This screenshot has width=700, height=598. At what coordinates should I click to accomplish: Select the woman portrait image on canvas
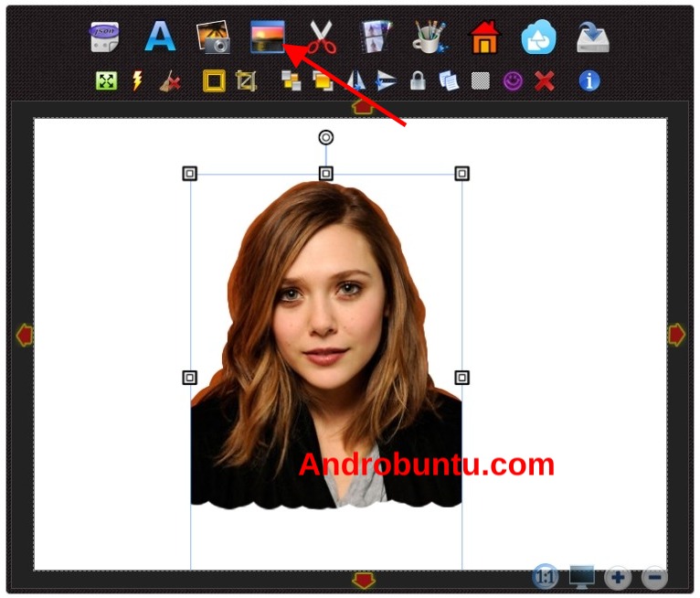point(326,345)
